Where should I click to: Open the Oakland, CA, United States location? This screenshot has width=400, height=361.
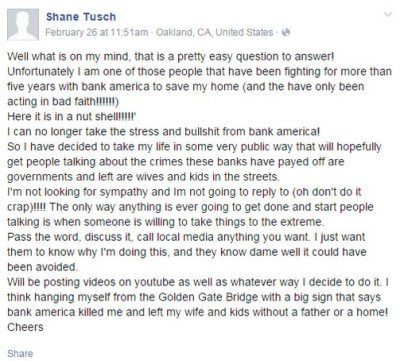point(215,32)
